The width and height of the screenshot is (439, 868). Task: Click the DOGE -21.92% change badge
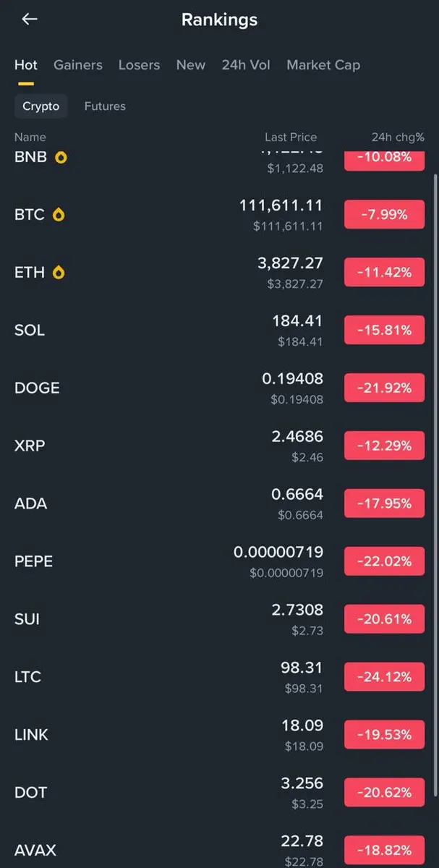[x=384, y=388]
